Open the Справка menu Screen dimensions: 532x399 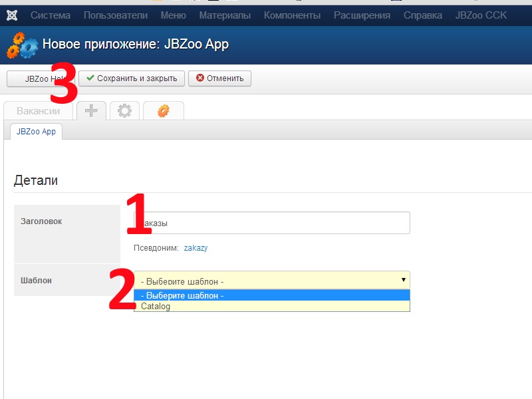[423, 15]
